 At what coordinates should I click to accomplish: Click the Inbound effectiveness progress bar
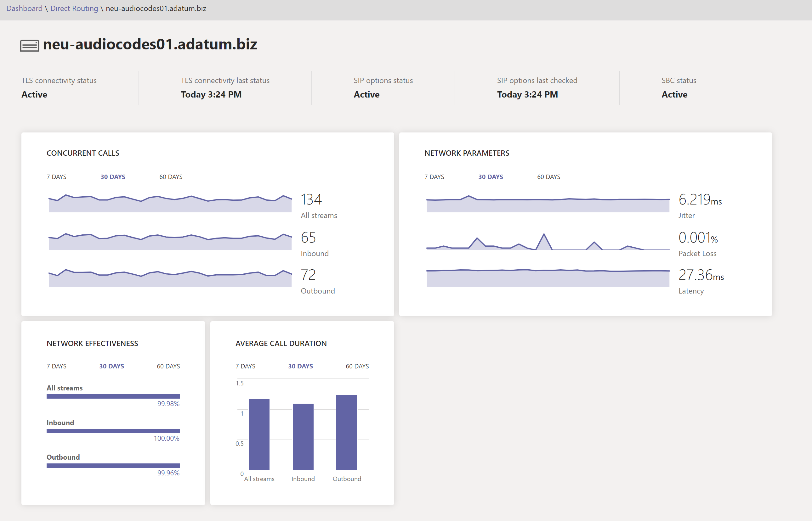113,431
